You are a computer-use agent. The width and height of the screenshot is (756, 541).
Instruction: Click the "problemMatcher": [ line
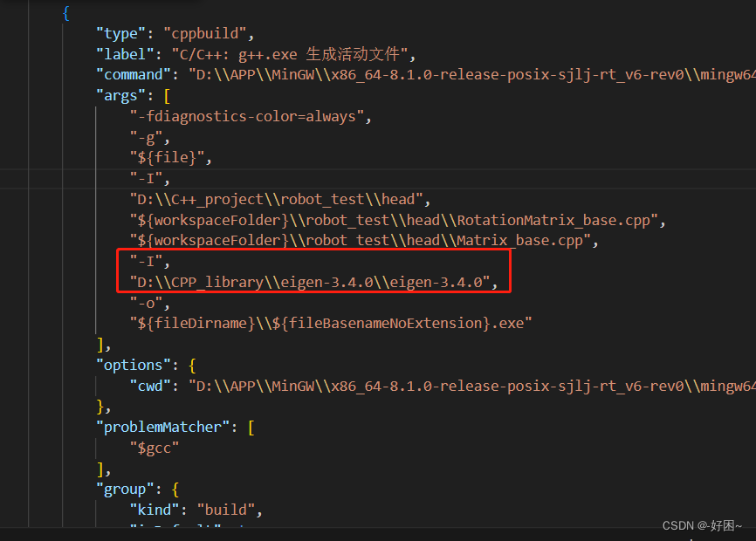click(175, 428)
